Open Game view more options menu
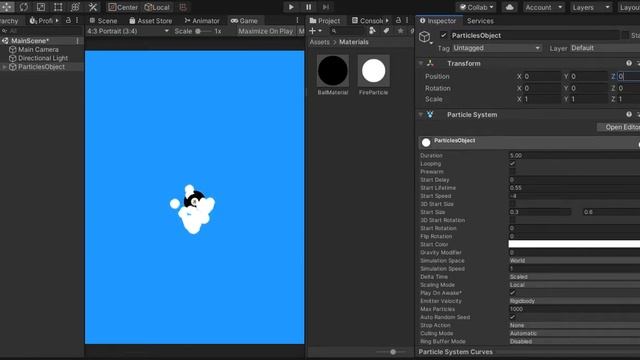 [297, 20]
